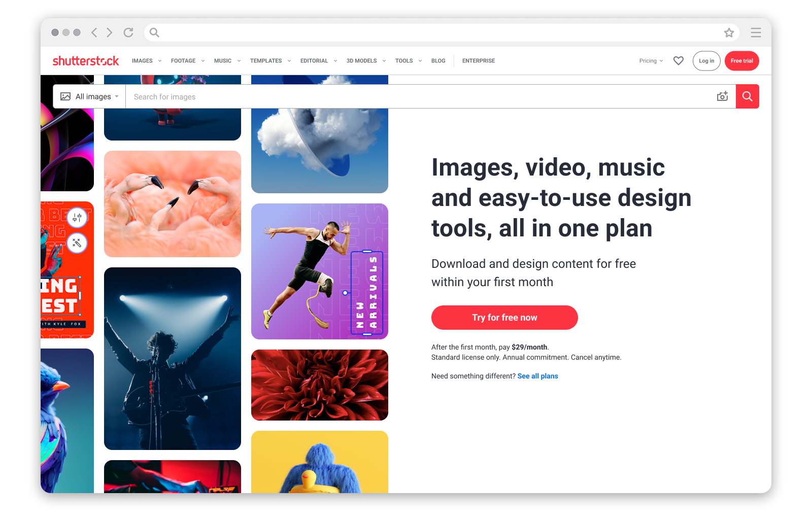Expand the Templates menu chevron
This screenshot has height=521, width=812.
pyautogui.click(x=289, y=61)
